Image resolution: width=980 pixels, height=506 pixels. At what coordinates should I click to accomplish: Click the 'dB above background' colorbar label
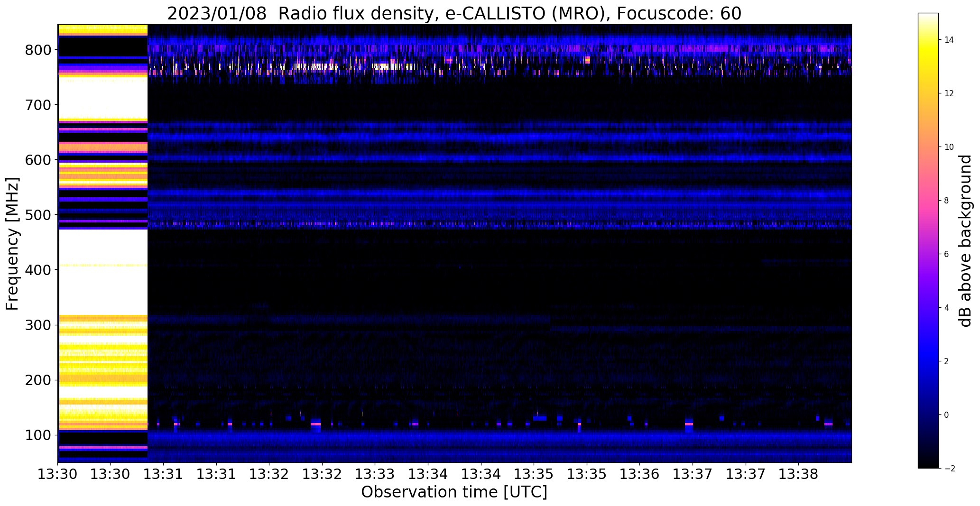coord(965,241)
